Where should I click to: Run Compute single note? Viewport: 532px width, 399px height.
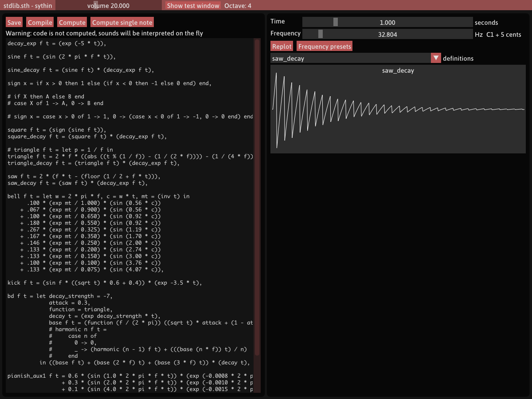point(122,23)
